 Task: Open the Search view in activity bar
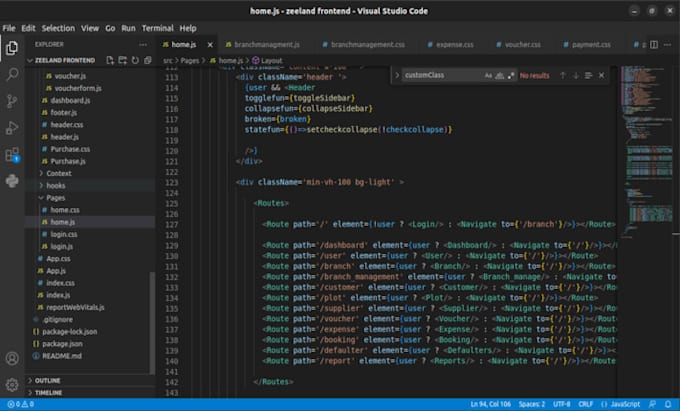pyautogui.click(x=12, y=75)
